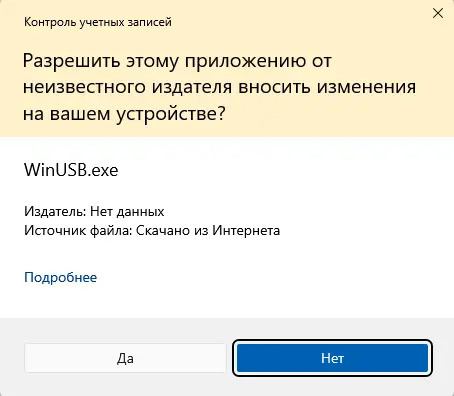
Task: Click the Контроль учетных записей title text
Action: [x=98, y=22]
